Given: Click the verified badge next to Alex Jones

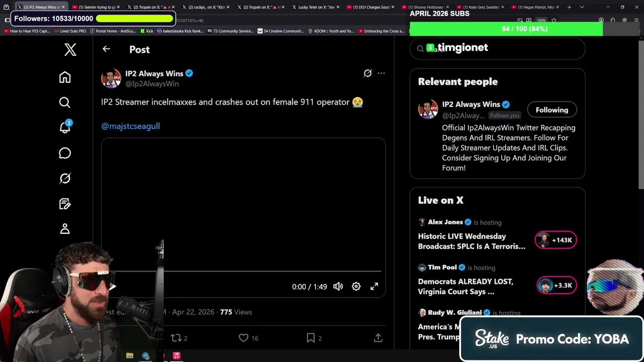Looking at the screenshot, I should click(x=468, y=222).
